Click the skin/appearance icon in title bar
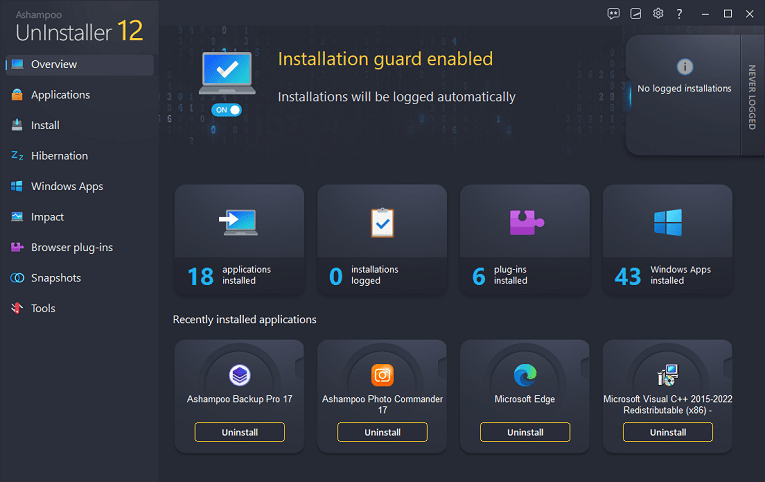Image resolution: width=765 pixels, height=482 pixels. point(635,14)
